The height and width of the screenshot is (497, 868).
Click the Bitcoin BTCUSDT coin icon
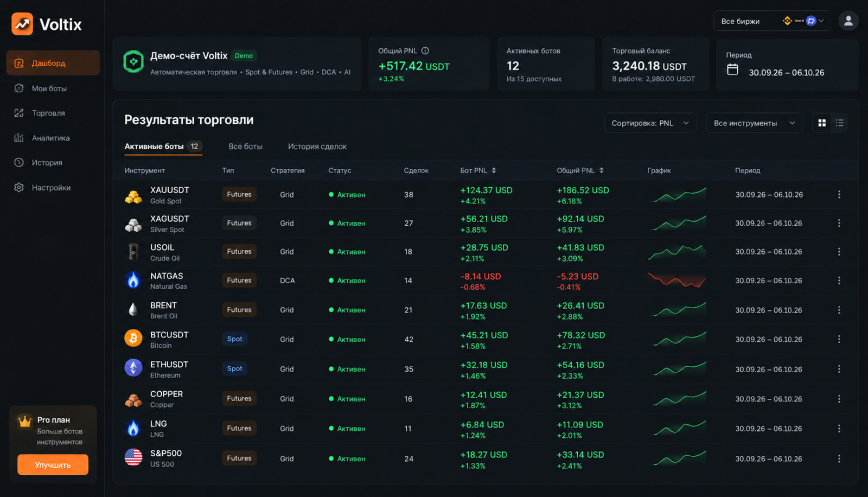(x=133, y=338)
